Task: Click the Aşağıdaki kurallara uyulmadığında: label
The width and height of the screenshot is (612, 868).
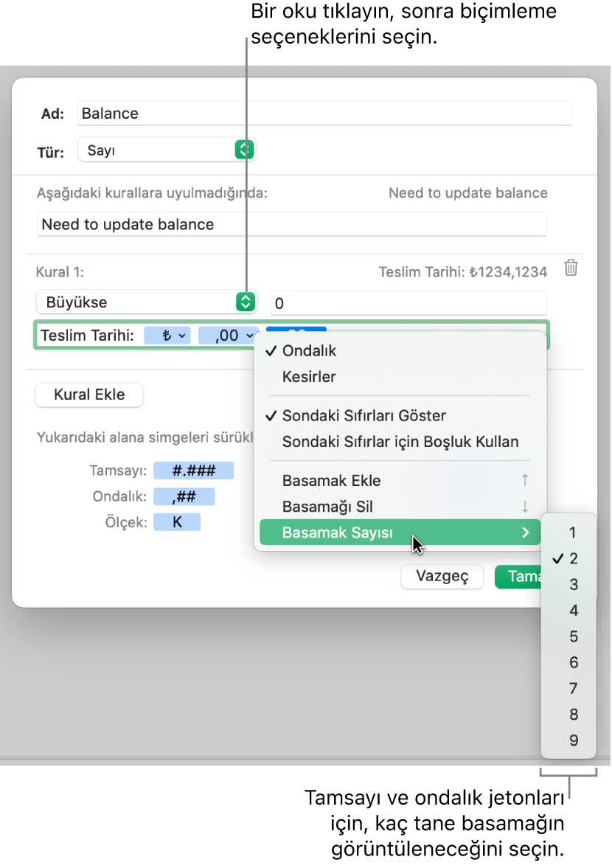Action: (152, 193)
